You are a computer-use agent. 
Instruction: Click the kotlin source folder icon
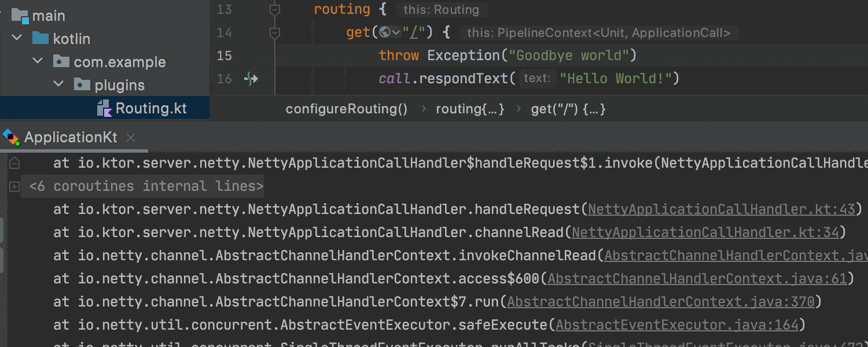tap(40, 38)
